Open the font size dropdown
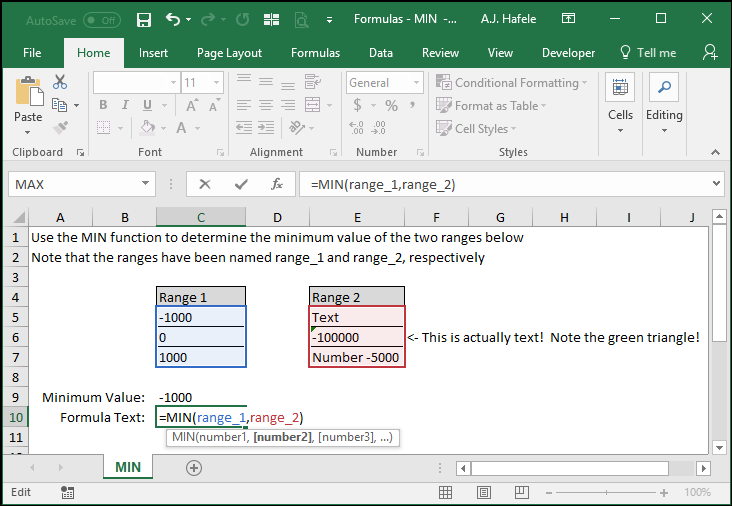This screenshot has height=506, width=732. [x=217, y=83]
